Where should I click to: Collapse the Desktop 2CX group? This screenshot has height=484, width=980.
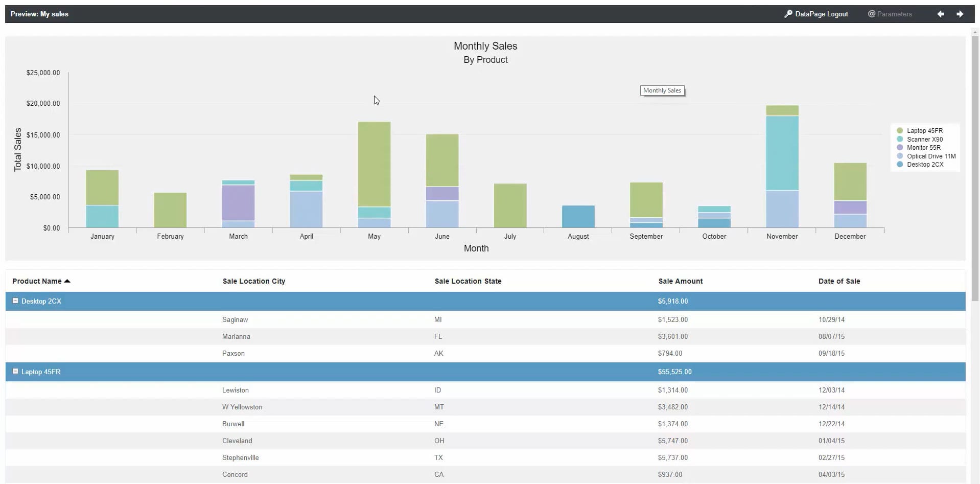[x=15, y=301]
